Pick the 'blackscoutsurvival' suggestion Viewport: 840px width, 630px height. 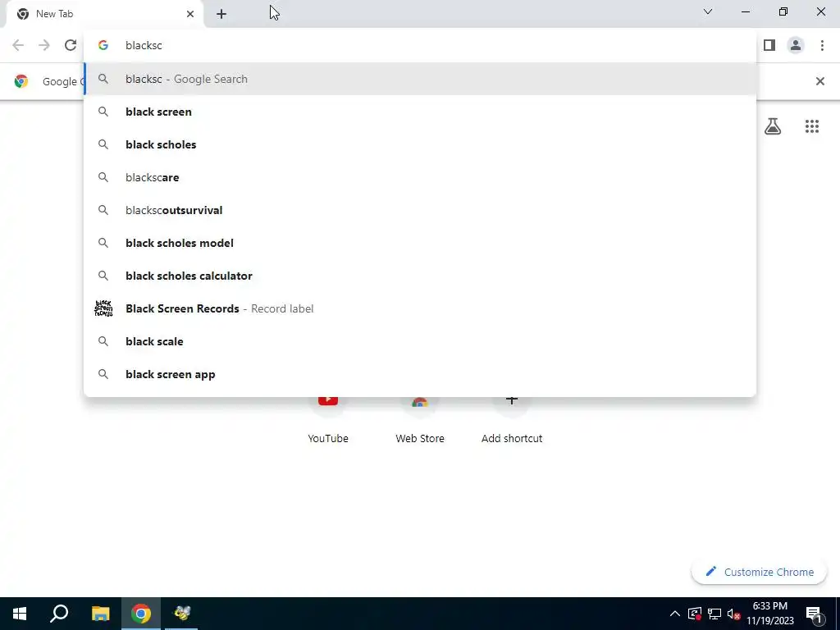click(420, 210)
